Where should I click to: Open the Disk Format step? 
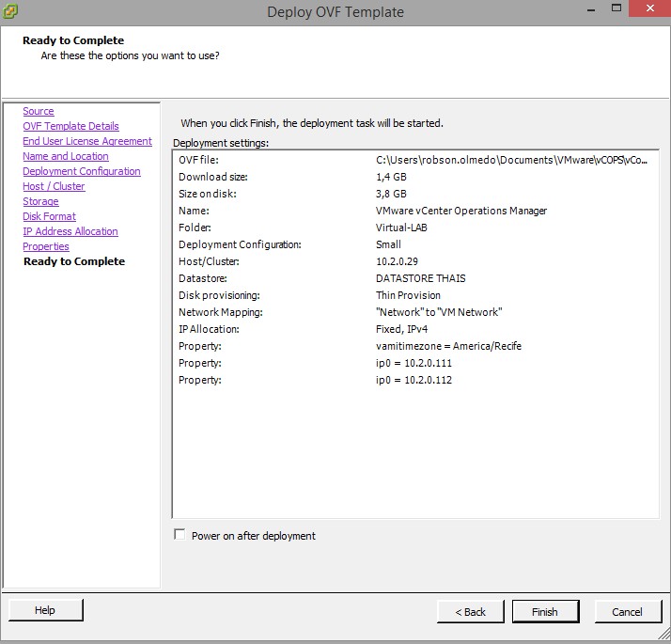point(49,216)
